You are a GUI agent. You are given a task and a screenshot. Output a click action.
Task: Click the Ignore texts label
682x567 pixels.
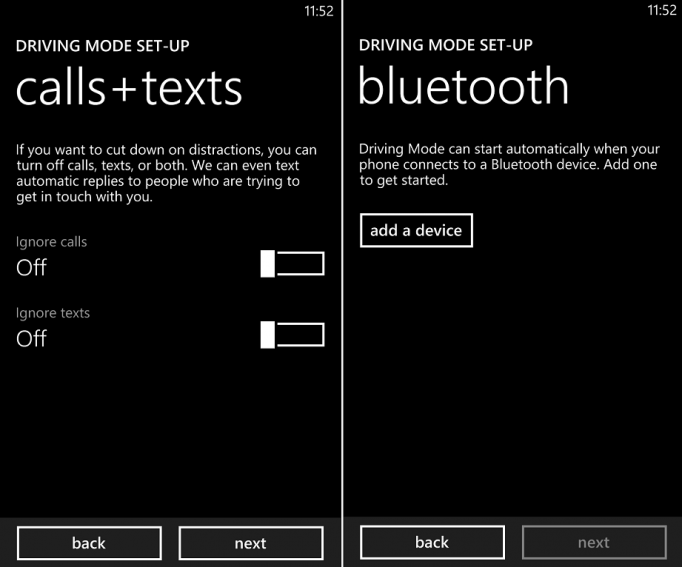(53, 313)
